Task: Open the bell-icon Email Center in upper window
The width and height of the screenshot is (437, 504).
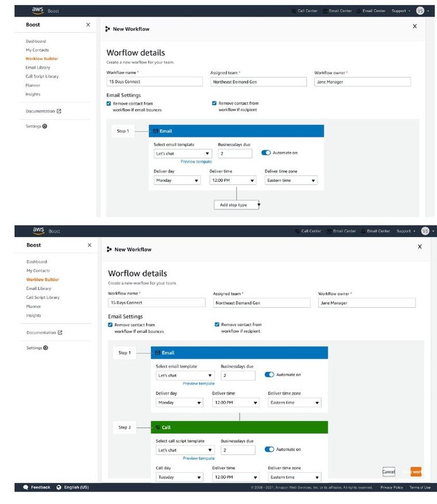Action: point(359,11)
